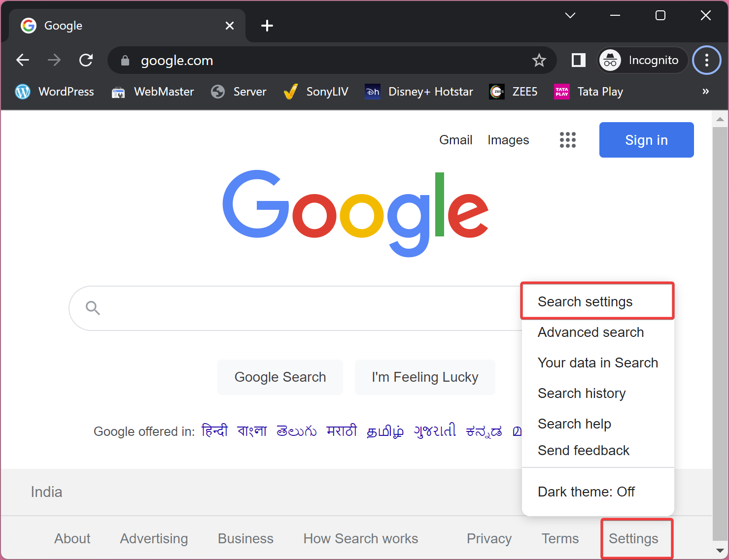Open the WordPress bookmark
Viewport: 729px width, 560px height.
tap(55, 92)
